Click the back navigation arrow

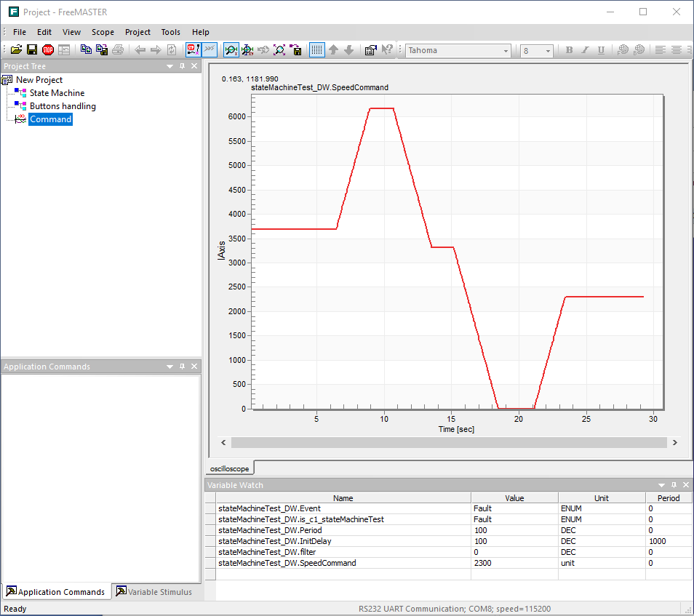(x=140, y=50)
